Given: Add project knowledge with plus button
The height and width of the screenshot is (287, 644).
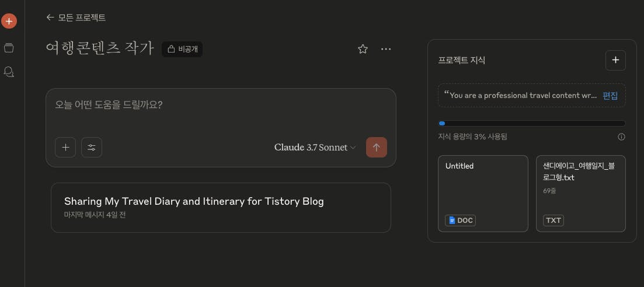Looking at the screenshot, I should (x=615, y=60).
